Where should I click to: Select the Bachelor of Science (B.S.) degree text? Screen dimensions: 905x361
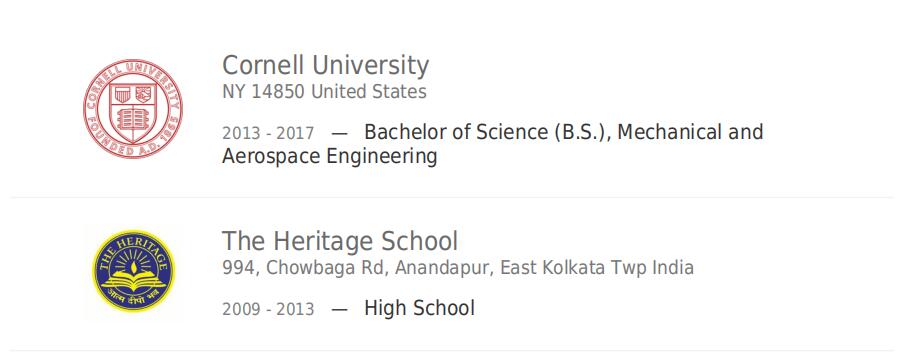491,132
